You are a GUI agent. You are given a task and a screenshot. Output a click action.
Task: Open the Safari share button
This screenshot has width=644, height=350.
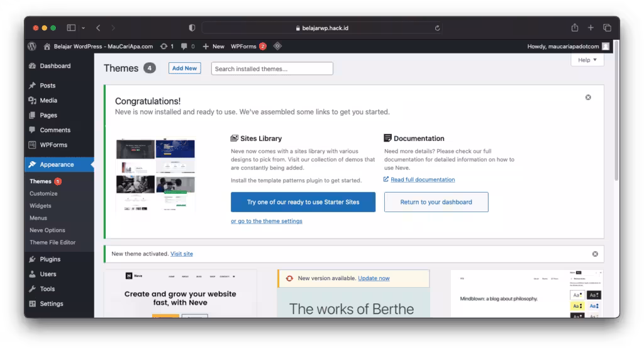(x=575, y=28)
